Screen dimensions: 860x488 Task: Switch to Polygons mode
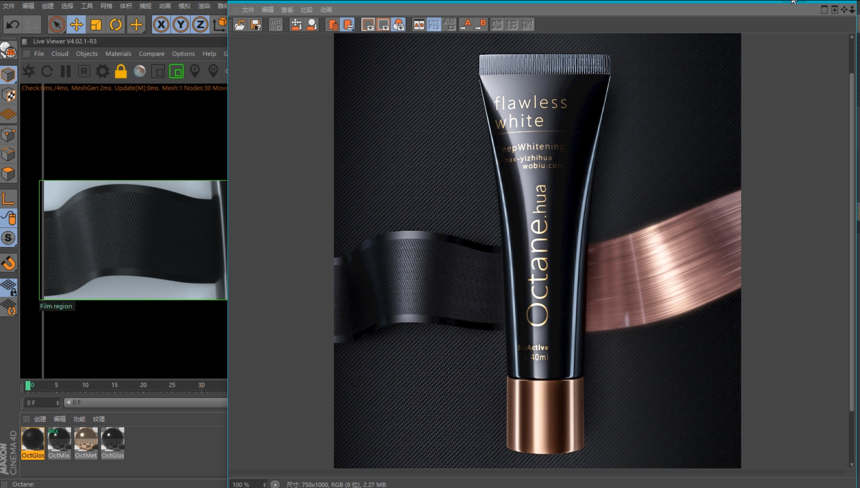pyautogui.click(x=8, y=174)
